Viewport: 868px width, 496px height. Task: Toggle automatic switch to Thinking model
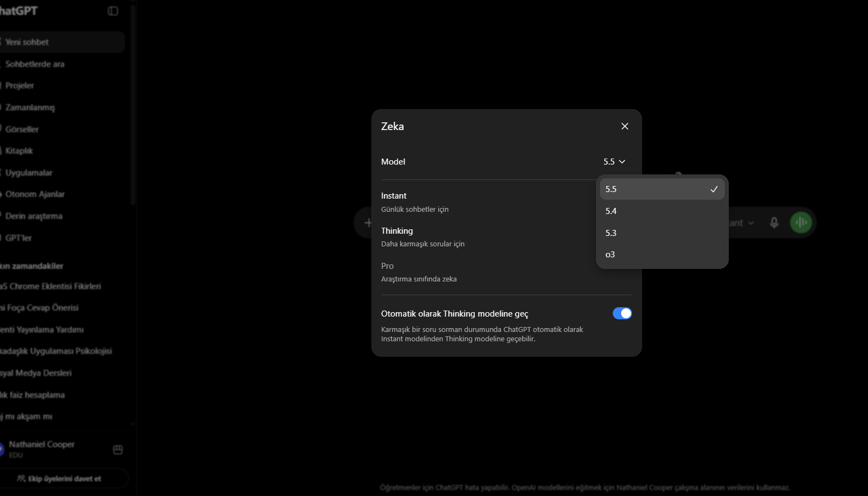pos(622,313)
